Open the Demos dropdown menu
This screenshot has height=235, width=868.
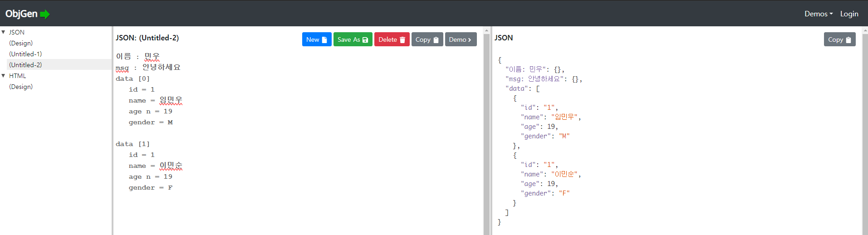819,14
